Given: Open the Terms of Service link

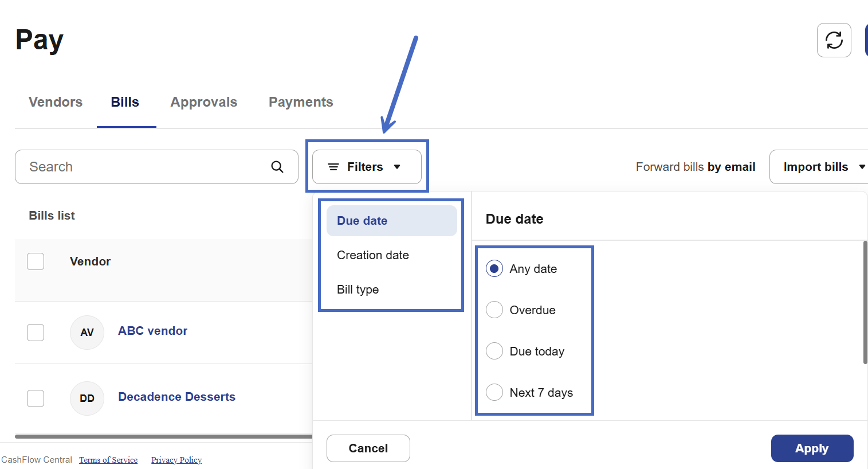Looking at the screenshot, I should [108, 460].
